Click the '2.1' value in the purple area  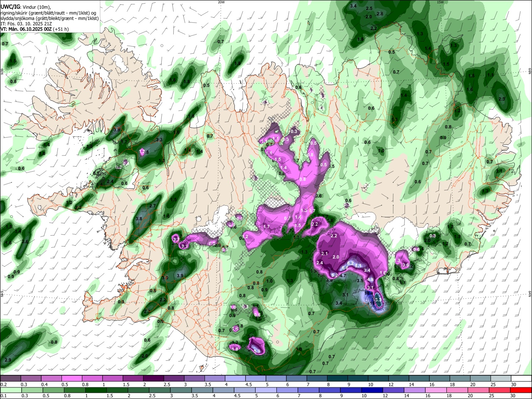(325, 254)
